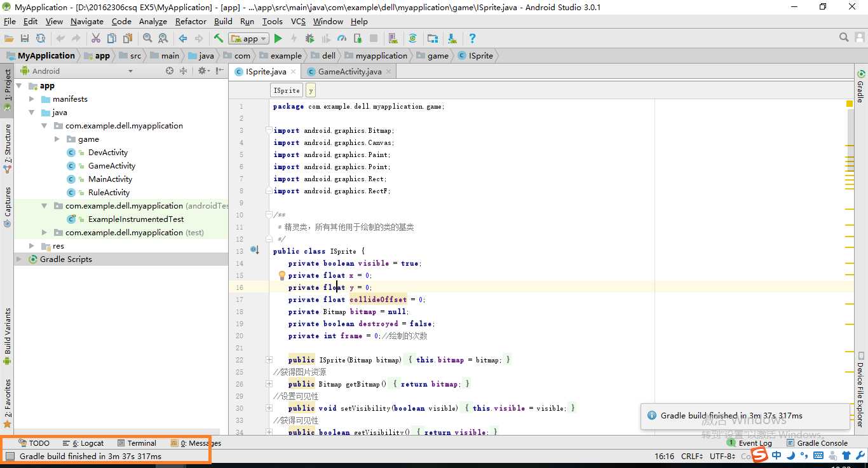Open Gradle Console tool window
The image size is (868, 468).
click(x=817, y=443)
